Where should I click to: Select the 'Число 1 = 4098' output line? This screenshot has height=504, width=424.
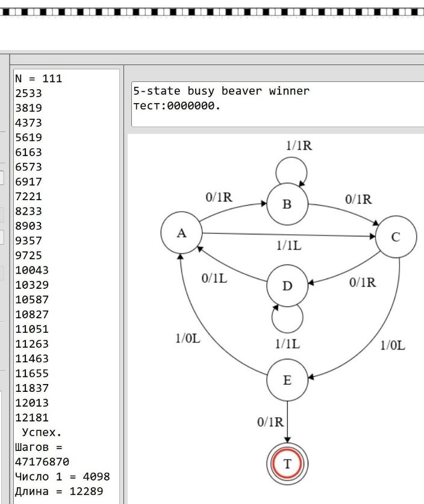[x=62, y=477]
